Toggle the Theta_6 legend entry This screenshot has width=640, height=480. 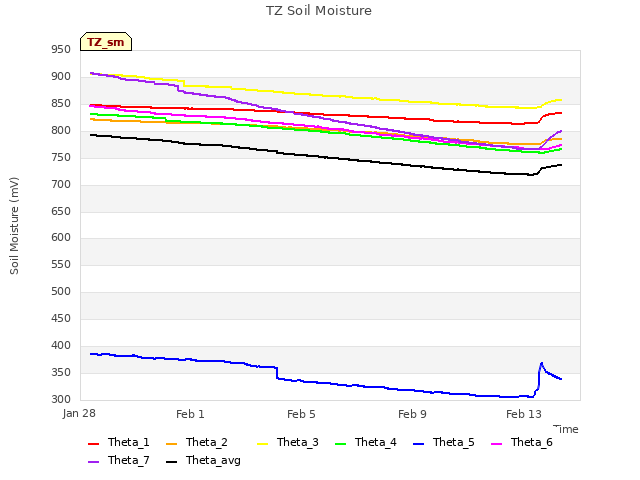[x=522, y=442]
